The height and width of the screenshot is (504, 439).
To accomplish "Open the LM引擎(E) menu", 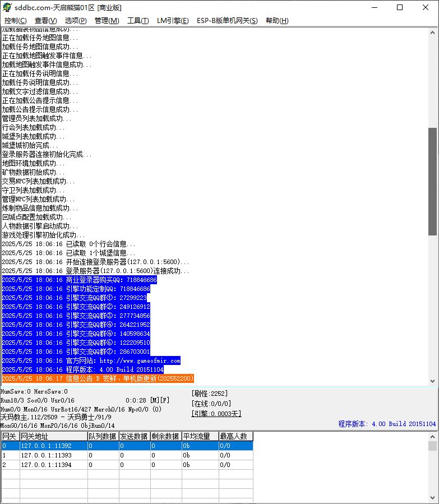I will [x=173, y=21].
